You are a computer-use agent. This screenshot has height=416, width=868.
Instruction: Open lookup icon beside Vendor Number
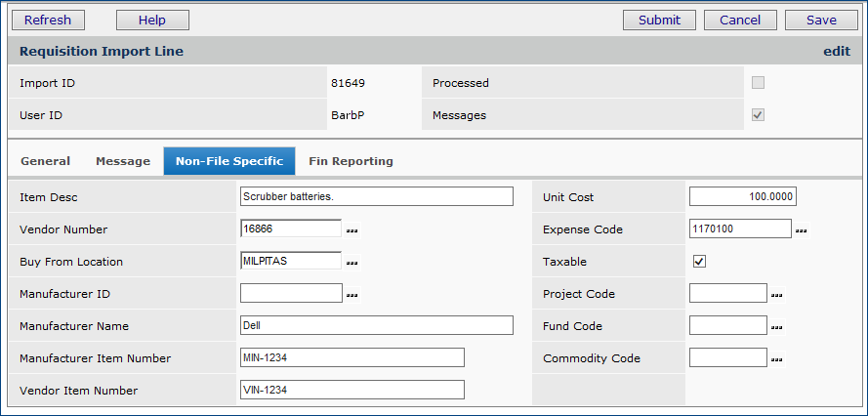[352, 230]
